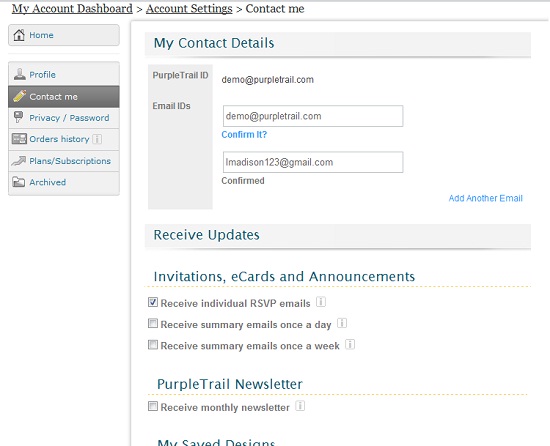Focus the lmadison123@gmail.com email field
Image resolution: width=550 pixels, height=446 pixels.
[313, 162]
